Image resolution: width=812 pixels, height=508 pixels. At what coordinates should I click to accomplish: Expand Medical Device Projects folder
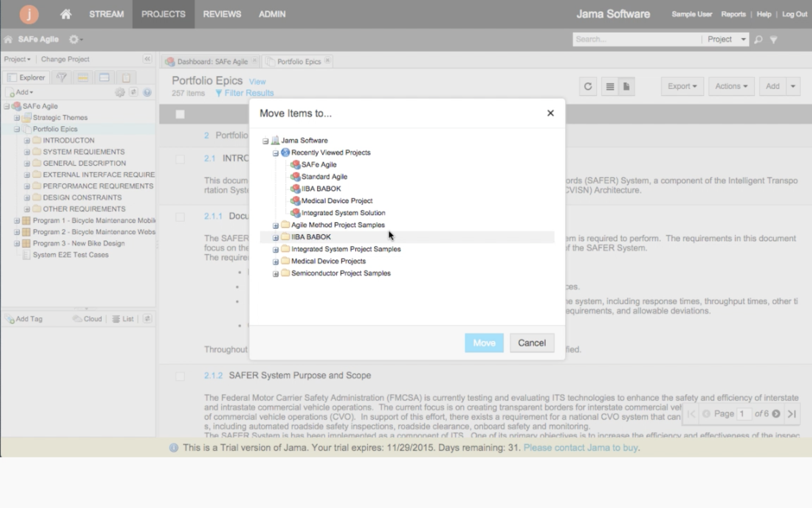pos(275,262)
